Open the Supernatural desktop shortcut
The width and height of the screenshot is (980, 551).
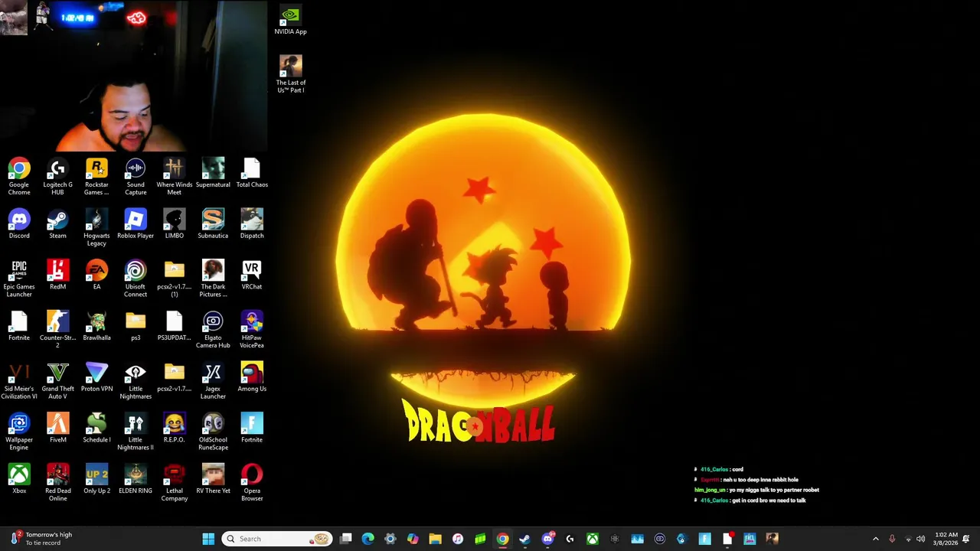(x=213, y=173)
